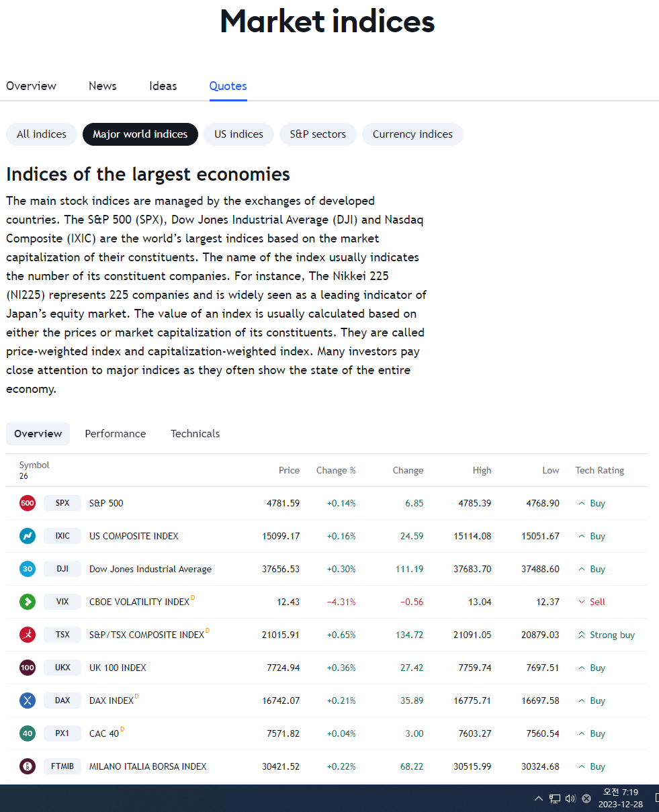The image size is (659, 812).
Task: Click the TSX red logo icon
Action: point(28,635)
